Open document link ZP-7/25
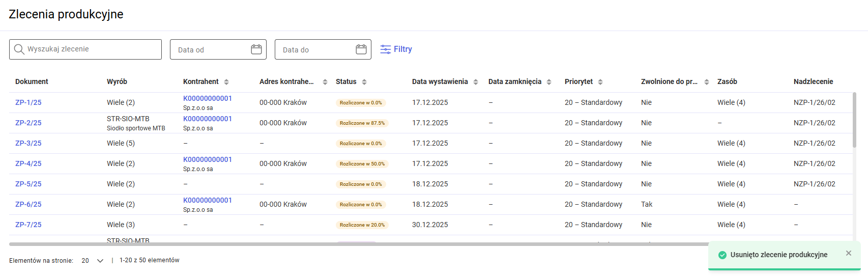868x276 pixels. coord(28,225)
